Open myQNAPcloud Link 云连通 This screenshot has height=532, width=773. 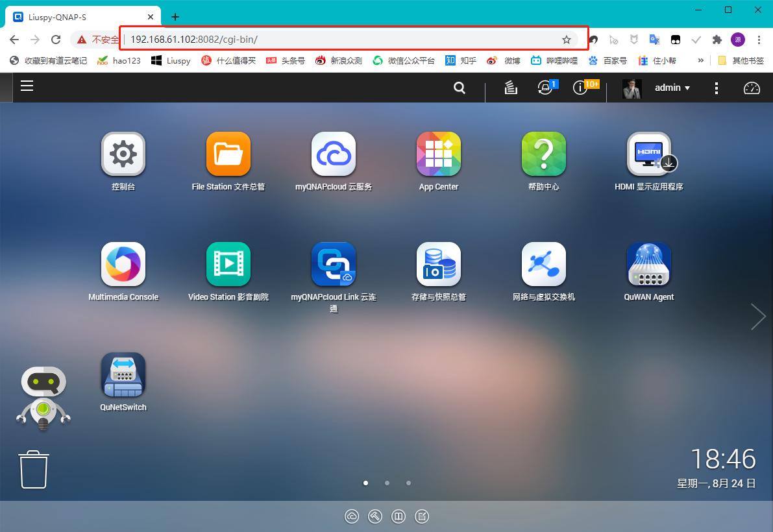pos(334,265)
